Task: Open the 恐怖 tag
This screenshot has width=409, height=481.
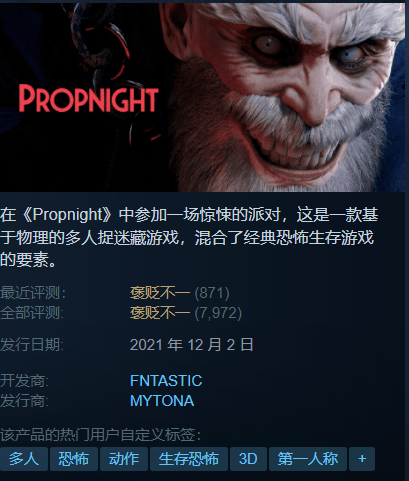Action: (x=74, y=459)
